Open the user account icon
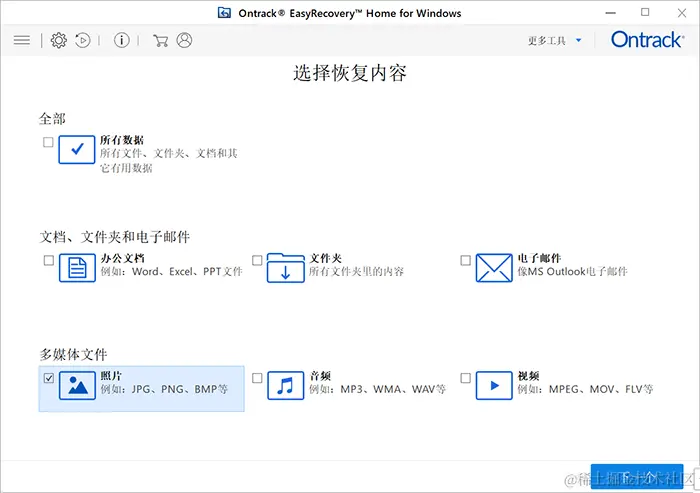 click(184, 40)
